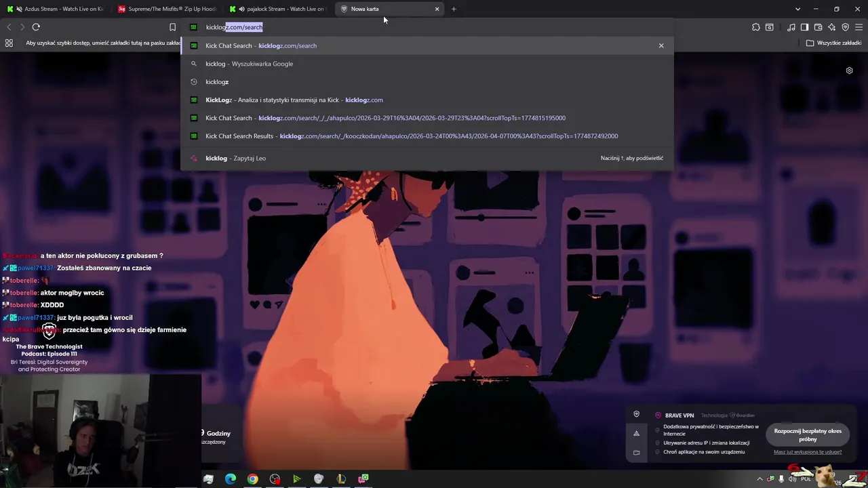Remove first suggestion with its X button
868x488 pixels.
(x=661, y=45)
